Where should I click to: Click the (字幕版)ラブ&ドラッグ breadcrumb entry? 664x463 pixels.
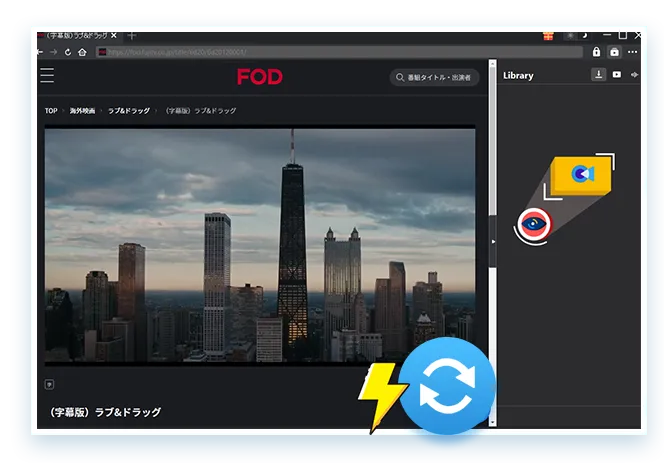[200, 111]
